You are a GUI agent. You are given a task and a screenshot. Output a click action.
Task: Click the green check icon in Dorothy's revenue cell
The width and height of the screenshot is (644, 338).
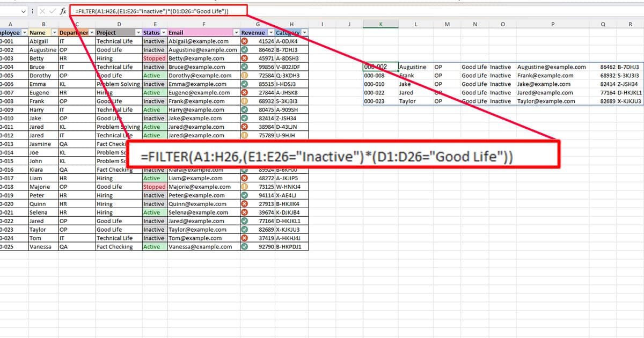(x=245, y=75)
